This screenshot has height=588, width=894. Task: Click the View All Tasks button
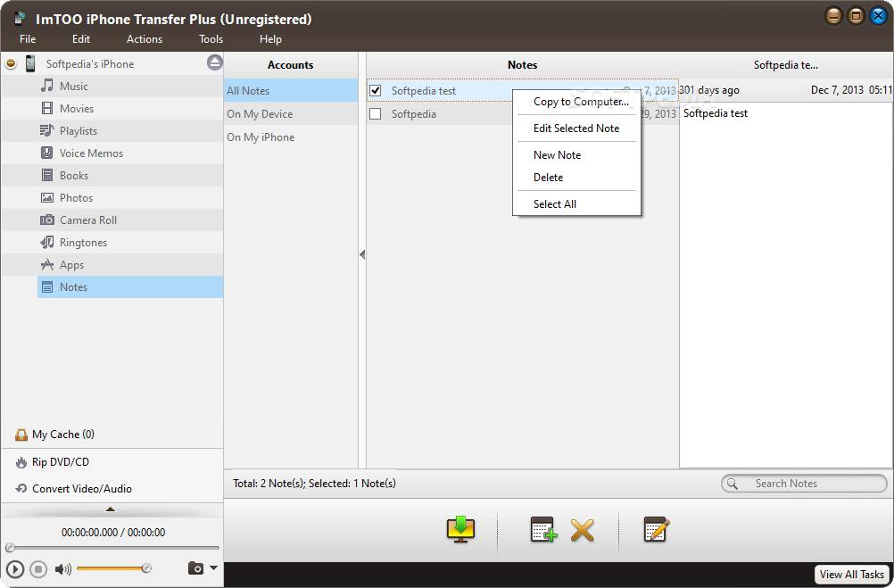pos(852,575)
